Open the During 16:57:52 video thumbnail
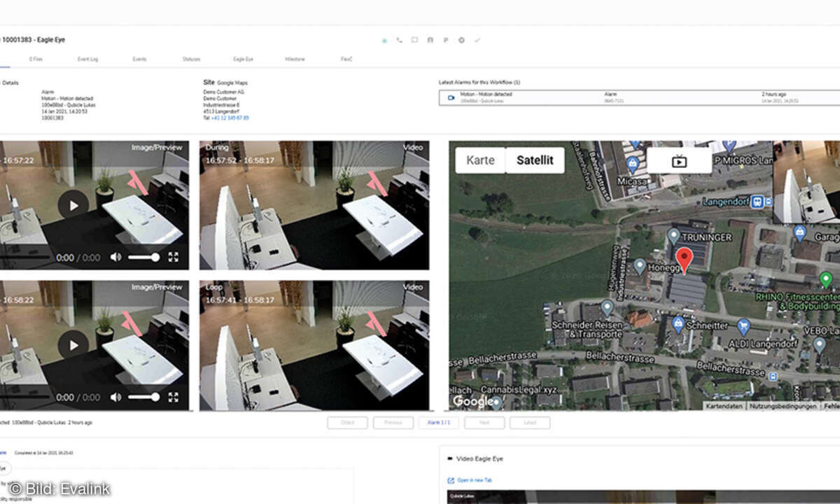Screen dimensions: 840x504 (x=314, y=205)
